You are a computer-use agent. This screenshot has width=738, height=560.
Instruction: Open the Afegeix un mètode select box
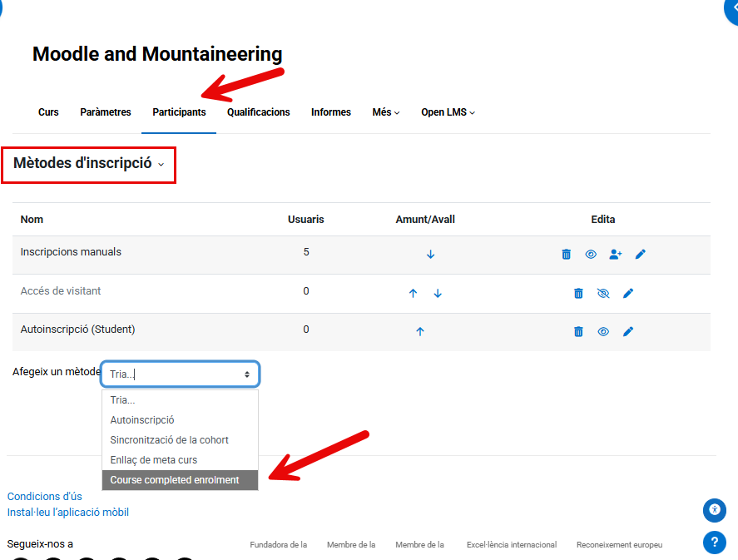tap(180, 374)
